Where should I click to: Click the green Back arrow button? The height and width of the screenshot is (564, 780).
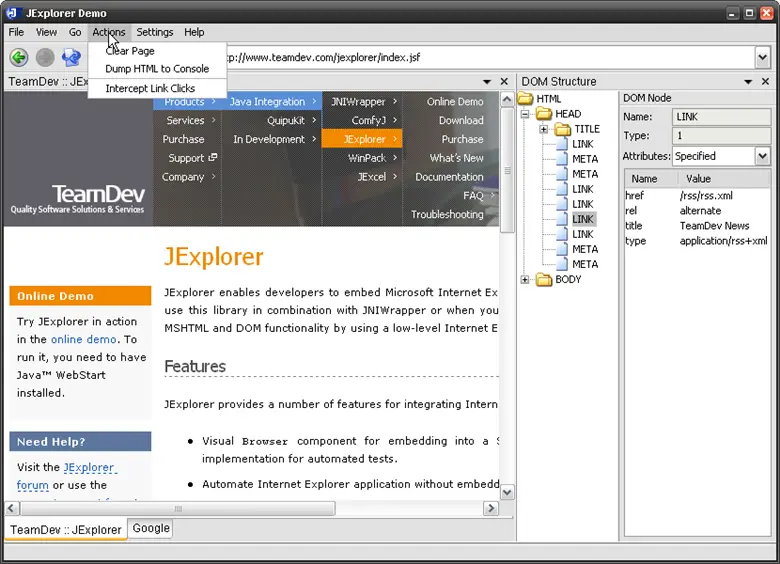pos(19,58)
